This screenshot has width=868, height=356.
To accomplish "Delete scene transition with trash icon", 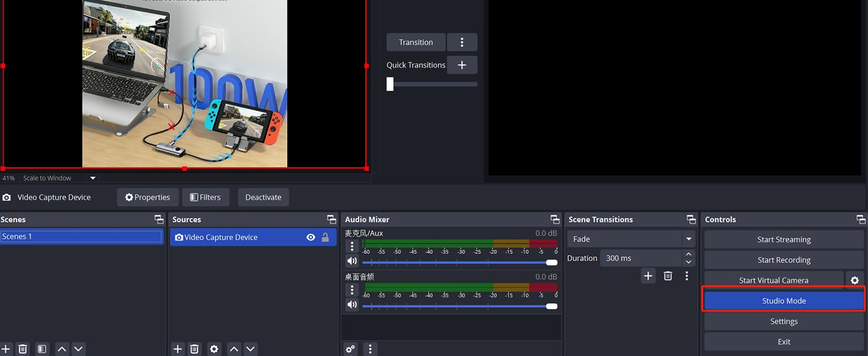I will tap(668, 276).
